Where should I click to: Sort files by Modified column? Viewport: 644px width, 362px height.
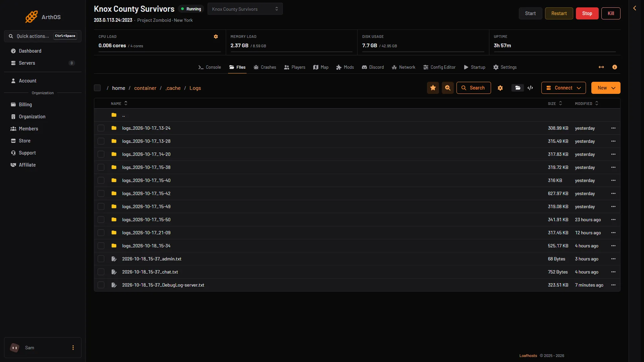(x=587, y=104)
